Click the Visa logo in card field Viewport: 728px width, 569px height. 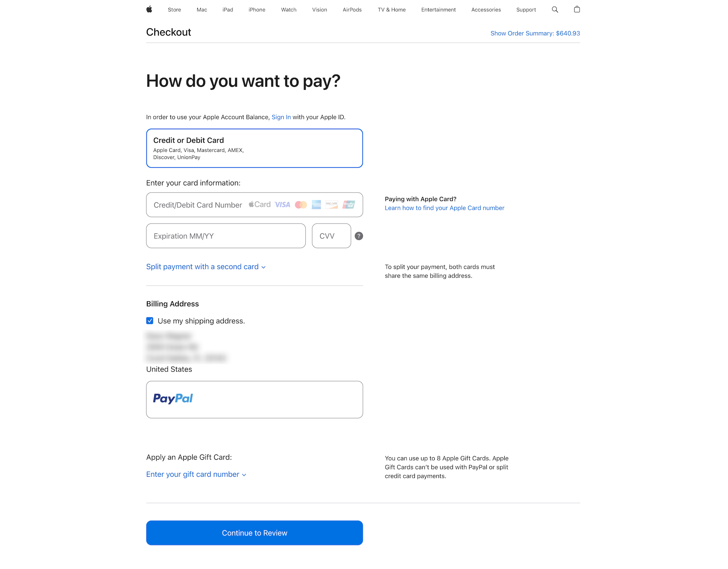tap(283, 205)
